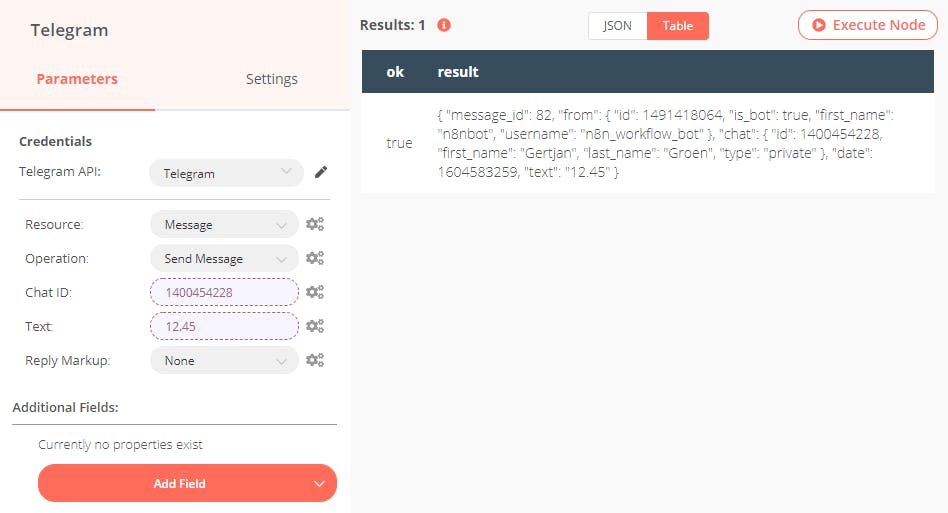Open the gear options for Chat ID parameter

tap(314, 292)
